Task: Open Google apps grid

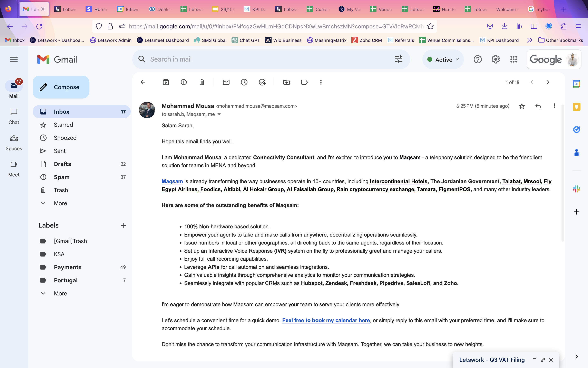Action: (x=514, y=59)
